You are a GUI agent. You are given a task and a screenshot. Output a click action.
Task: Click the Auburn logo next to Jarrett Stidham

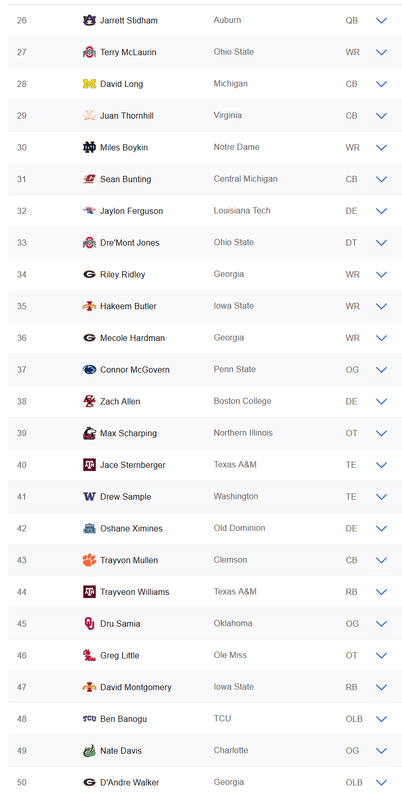click(x=89, y=20)
